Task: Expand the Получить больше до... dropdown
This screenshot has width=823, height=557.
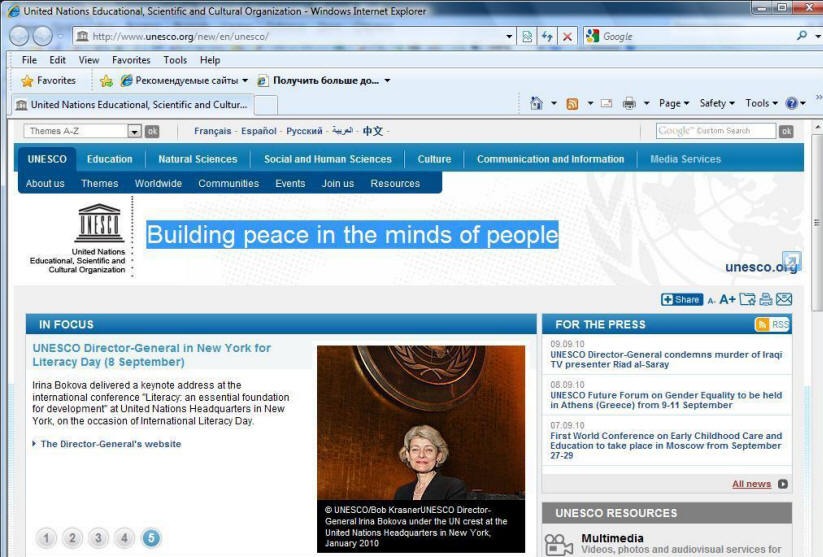Action: 387,80
